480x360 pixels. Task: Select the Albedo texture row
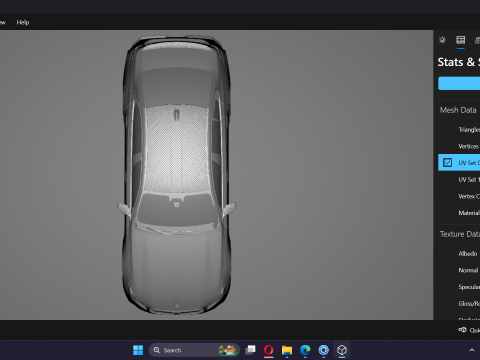click(x=459, y=253)
